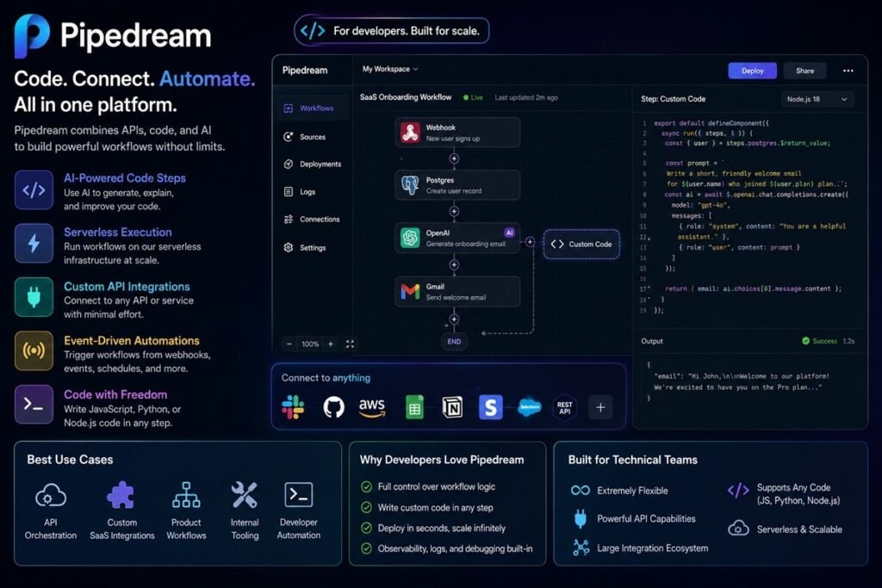Open the Node.js 18 runtime dropdown
The width and height of the screenshot is (882, 588).
(817, 99)
